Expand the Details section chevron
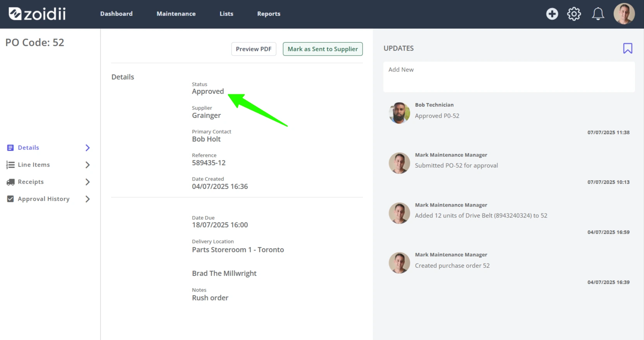644x340 pixels. click(88, 148)
